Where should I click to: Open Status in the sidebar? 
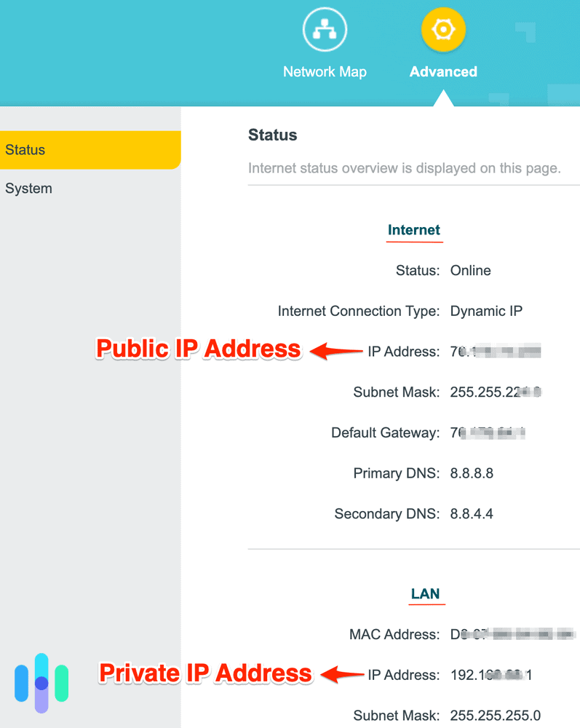coord(90,150)
